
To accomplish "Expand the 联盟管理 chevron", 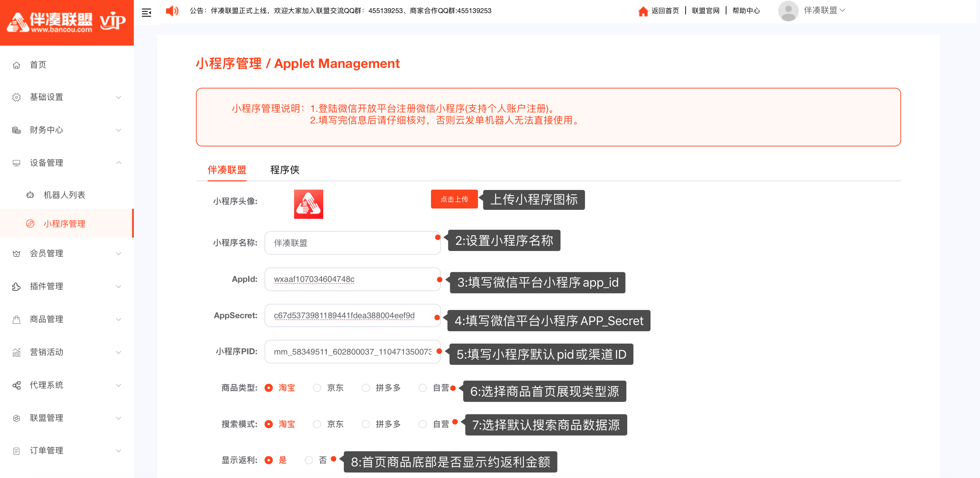I will coord(119,418).
